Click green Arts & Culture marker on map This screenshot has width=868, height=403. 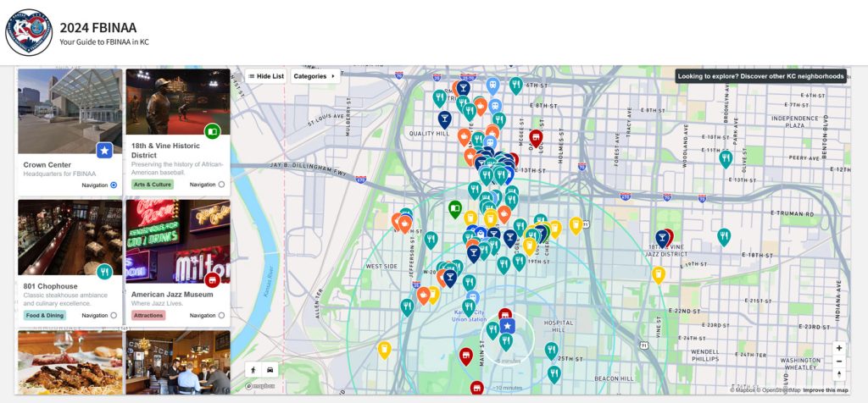pyautogui.click(x=455, y=207)
